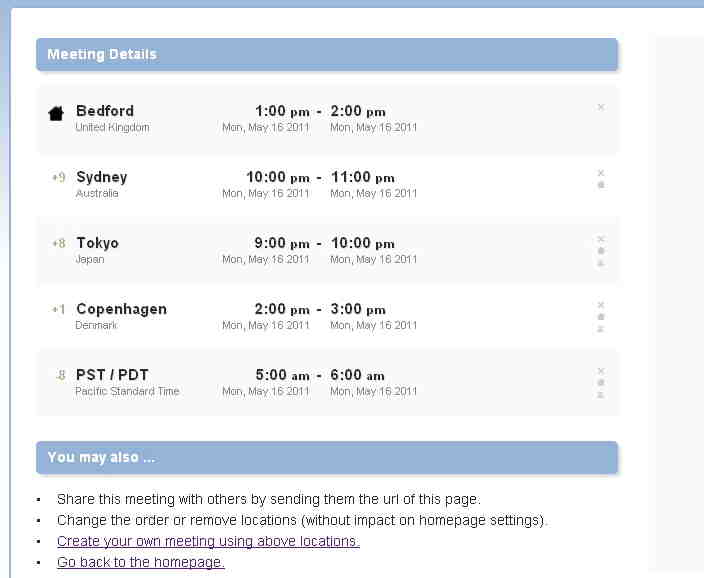
Task: Remove Copenhagen from the meeting
Action: tap(600, 304)
